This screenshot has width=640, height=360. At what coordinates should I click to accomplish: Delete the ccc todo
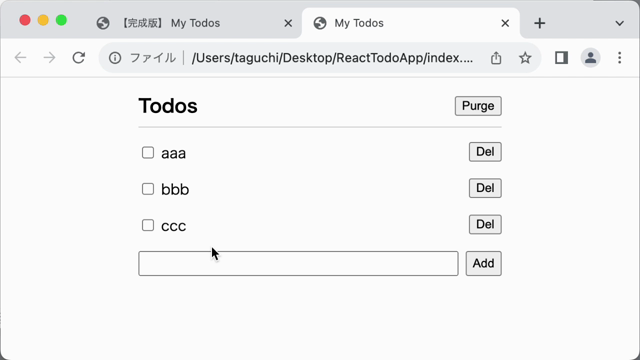[485, 224]
